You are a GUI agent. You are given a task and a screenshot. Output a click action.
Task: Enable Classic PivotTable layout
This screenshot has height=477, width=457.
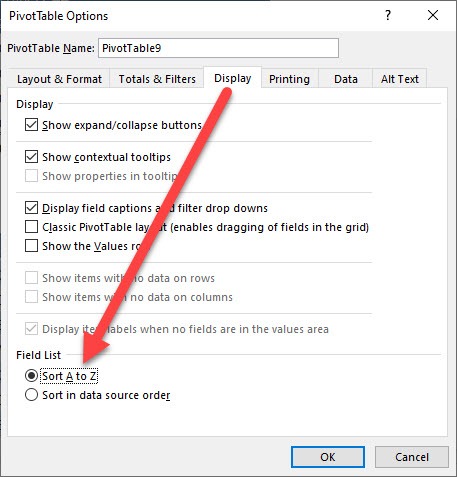[x=31, y=227]
